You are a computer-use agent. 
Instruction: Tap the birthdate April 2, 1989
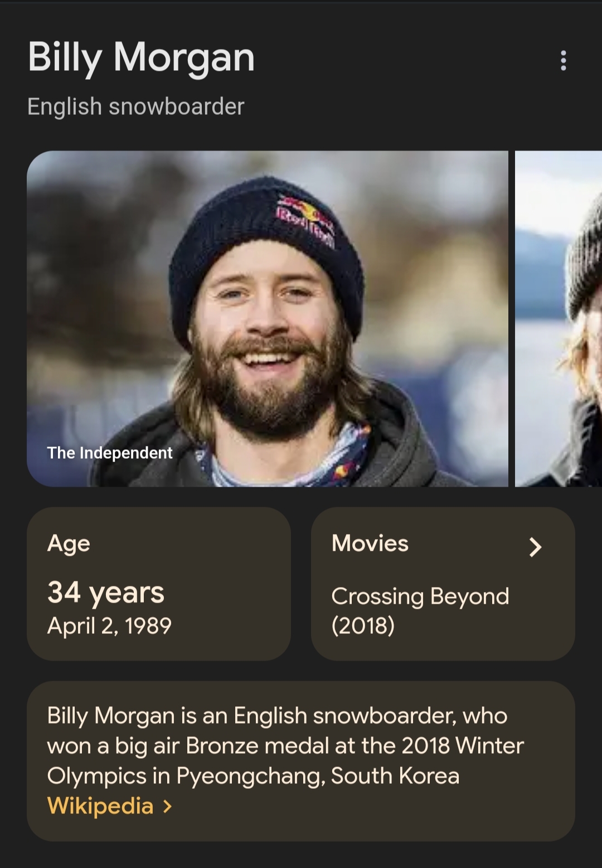pyautogui.click(x=109, y=626)
